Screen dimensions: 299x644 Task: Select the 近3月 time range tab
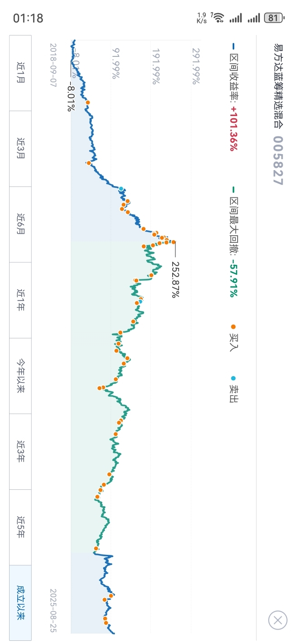tap(20, 149)
